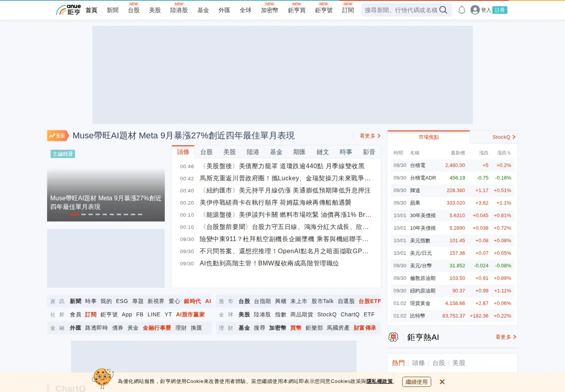Image resolution: width=565 pixels, height=392 pixels.
Task: Click the cookie mascot icon
Action: click(x=103, y=378)
